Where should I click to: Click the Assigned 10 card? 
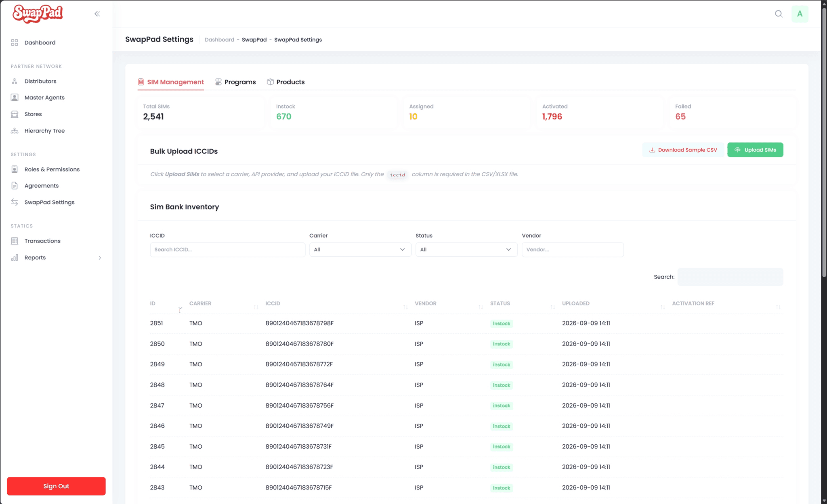click(466, 112)
